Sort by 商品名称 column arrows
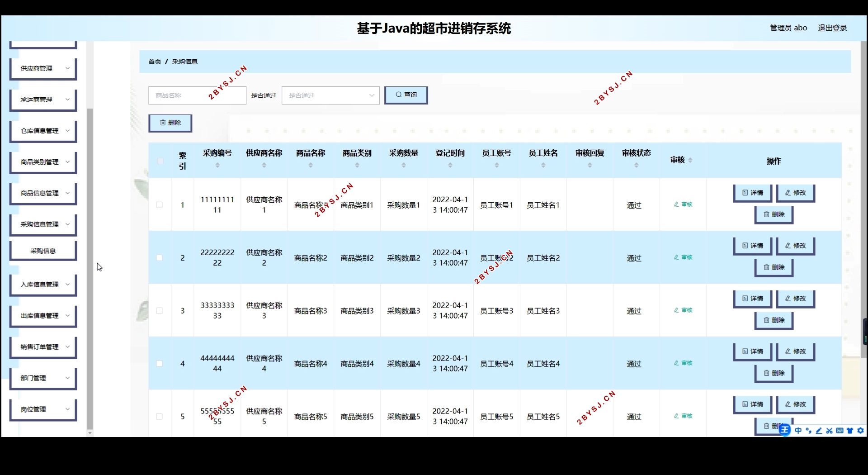Screen dimensions: 868x475 311,166
